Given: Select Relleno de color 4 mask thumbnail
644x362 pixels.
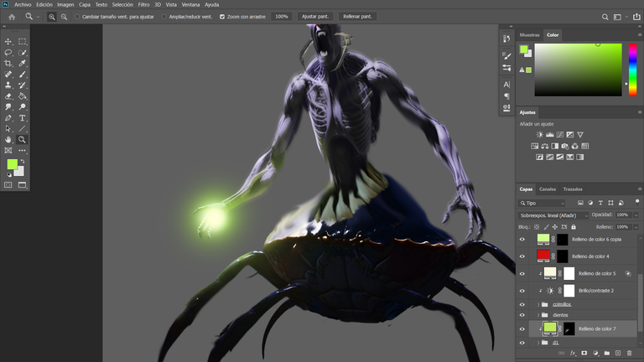Looking at the screenshot, I should tap(563, 256).
